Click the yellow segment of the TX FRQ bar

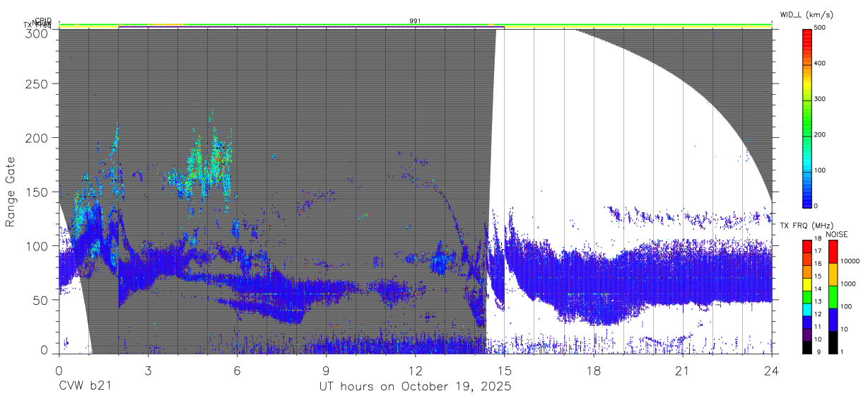click(807, 285)
